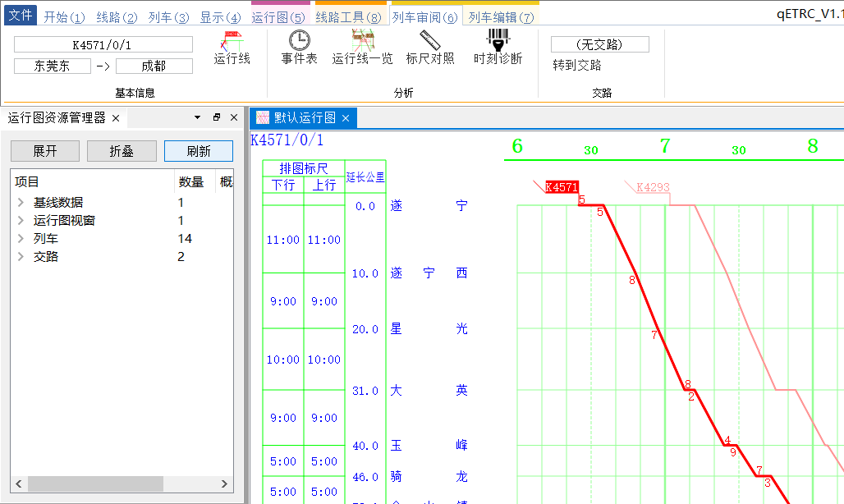Viewport: 844px width, 504px height.
Task: Expand the 交路 tree node
Action: coord(21,257)
